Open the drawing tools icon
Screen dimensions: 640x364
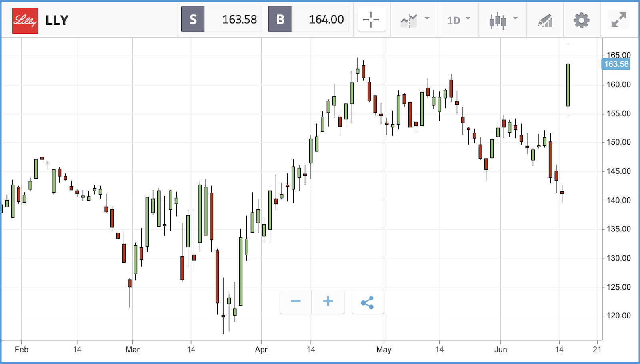tap(545, 20)
